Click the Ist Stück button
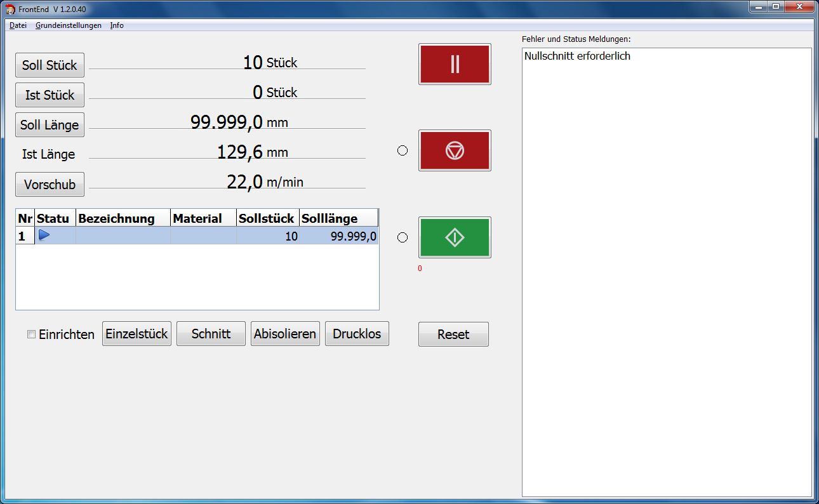The height and width of the screenshot is (504, 819). tap(50, 95)
